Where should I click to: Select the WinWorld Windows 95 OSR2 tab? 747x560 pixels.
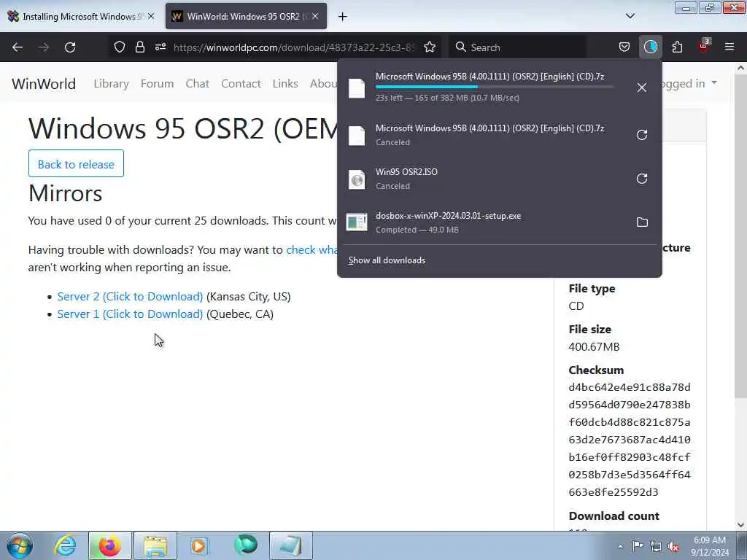247,16
